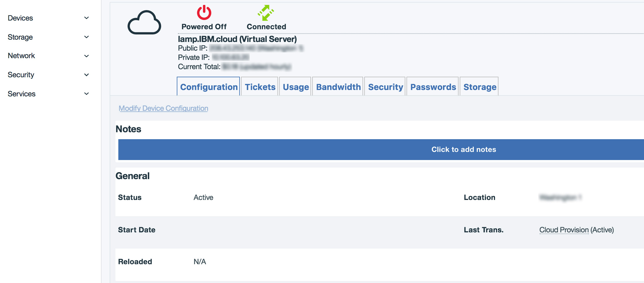Open the Network sidebar menu
The height and width of the screenshot is (283, 644).
tap(21, 56)
